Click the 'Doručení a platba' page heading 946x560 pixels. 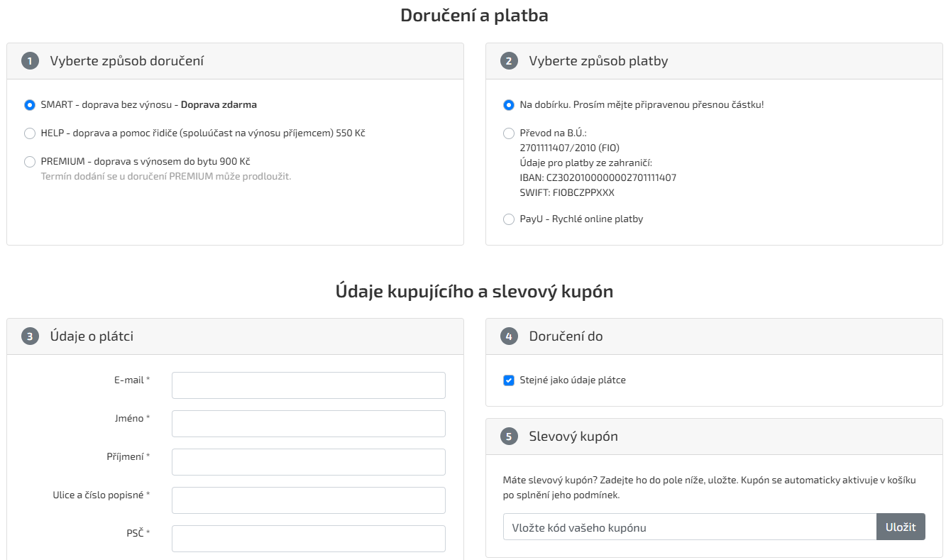474,16
